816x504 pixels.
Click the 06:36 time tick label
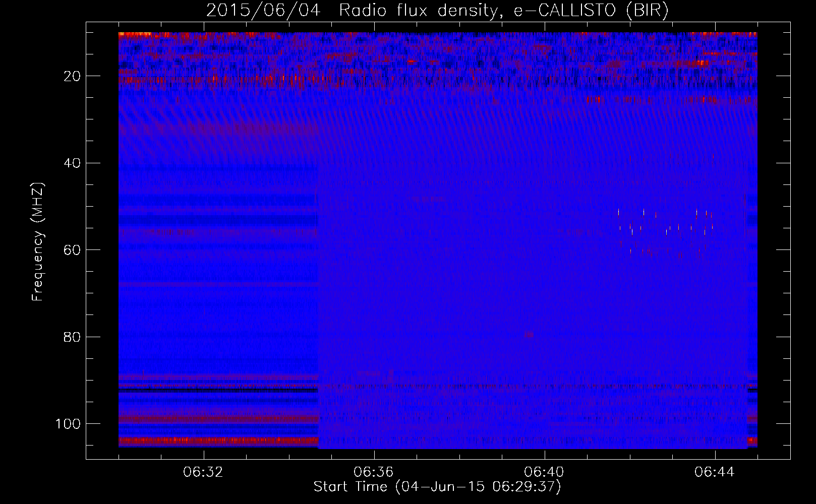[x=374, y=472]
